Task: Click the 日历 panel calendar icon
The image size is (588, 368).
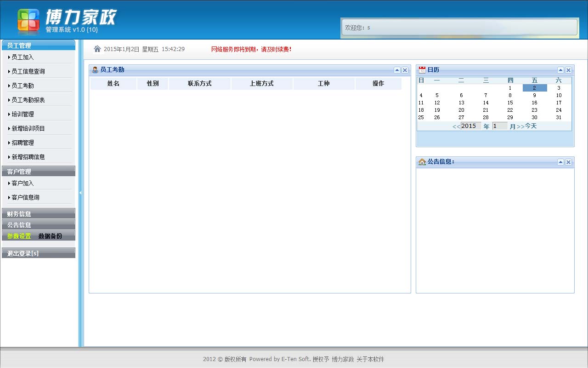Action: (x=422, y=70)
